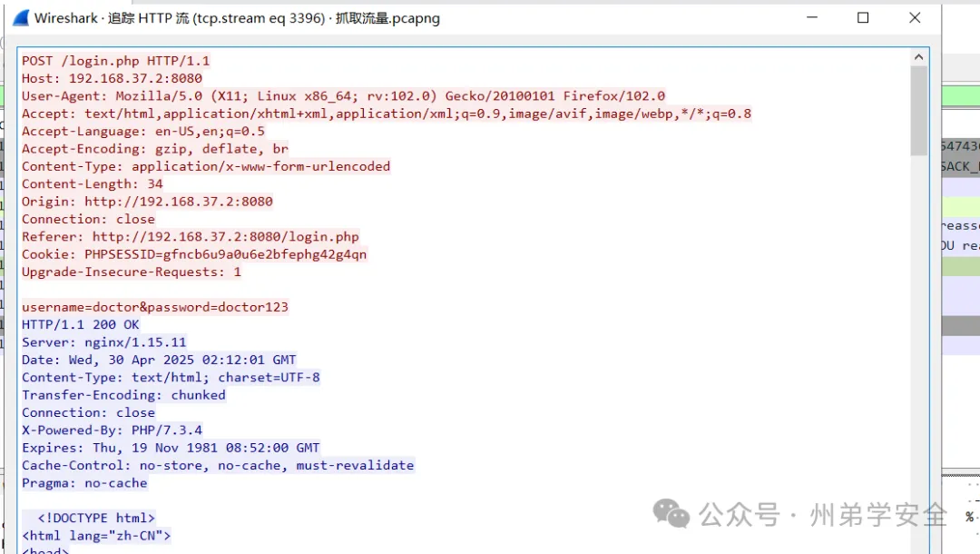Click the 'Accept-Language: en-US,en;q=0.5' line
980x554 pixels.
pyautogui.click(x=143, y=132)
